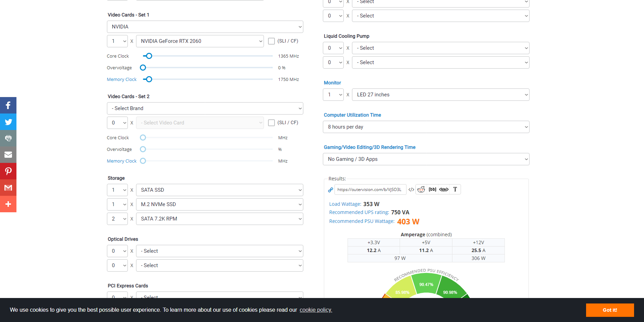Viewport: 644px width, 322px height.
Task: Open the No Gaming / 3D Apps dropdown
Action: 426,159
